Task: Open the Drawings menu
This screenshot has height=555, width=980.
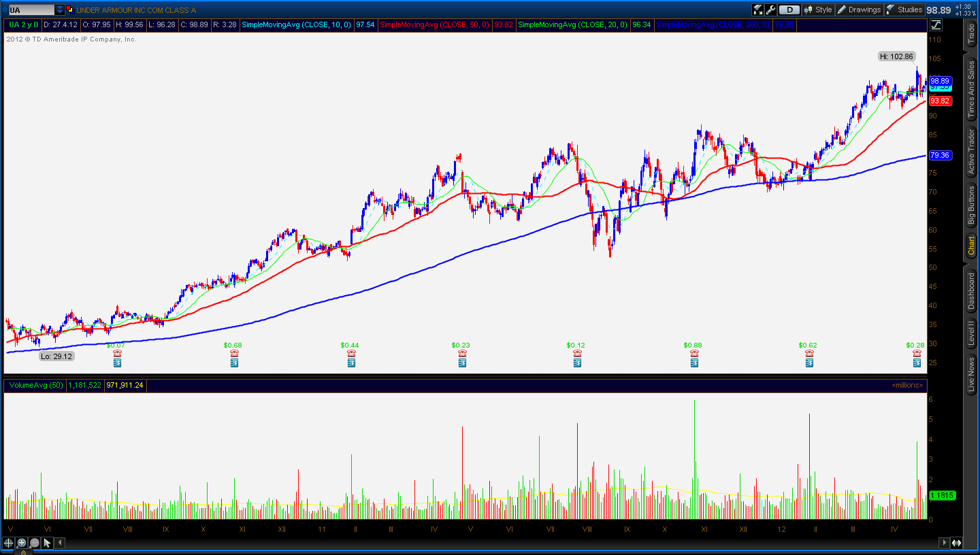Action: tap(859, 10)
